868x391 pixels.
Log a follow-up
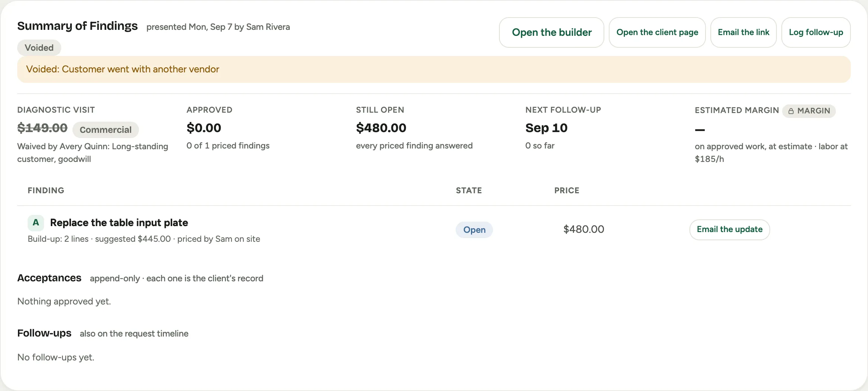point(816,32)
